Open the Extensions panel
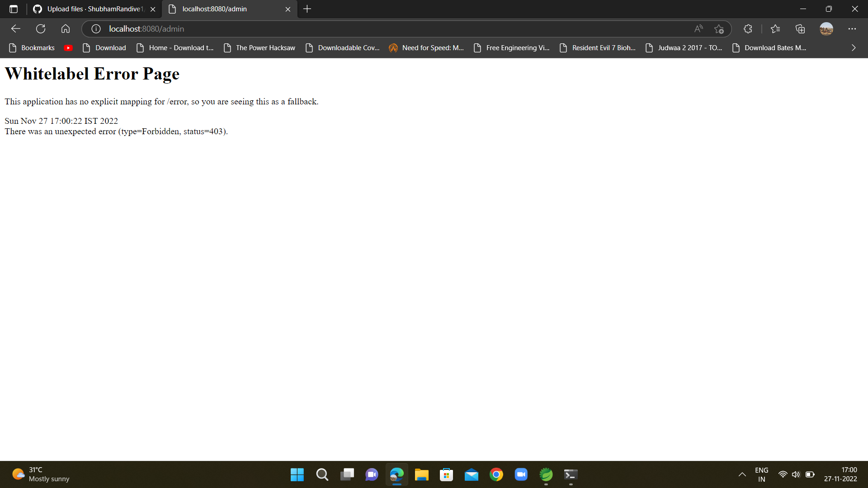The height and width of the screenshot is (488, 868). coord(747,28)
